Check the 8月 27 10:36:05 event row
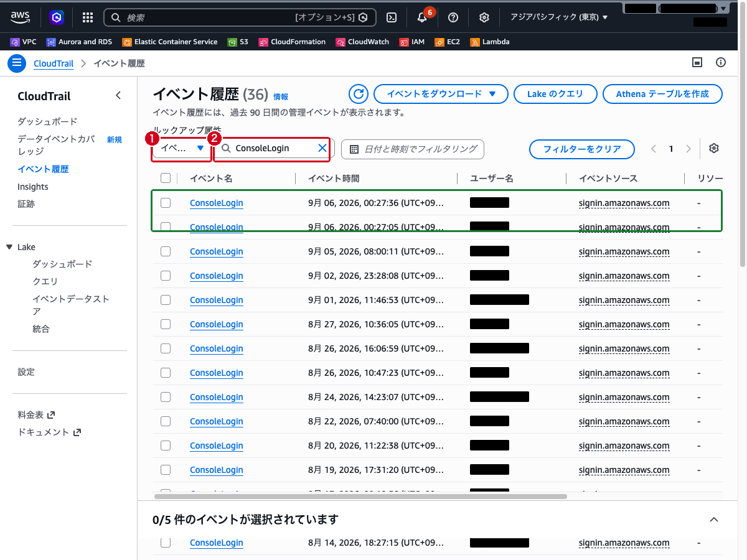Viewport: 747px width, 560px height. pos(166,324)
